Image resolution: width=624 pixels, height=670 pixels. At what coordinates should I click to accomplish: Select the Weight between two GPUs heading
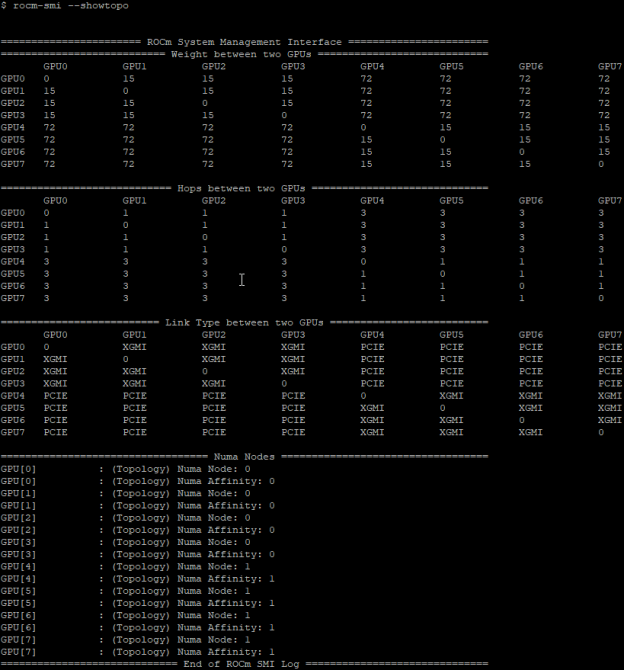(244, 53)
